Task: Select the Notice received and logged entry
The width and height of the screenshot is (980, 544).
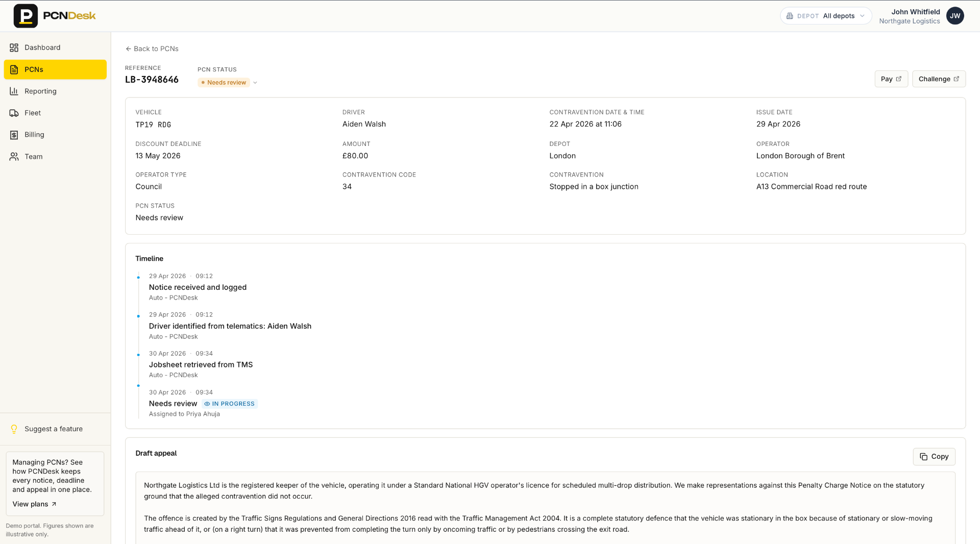Action: [x=198, y=287]
